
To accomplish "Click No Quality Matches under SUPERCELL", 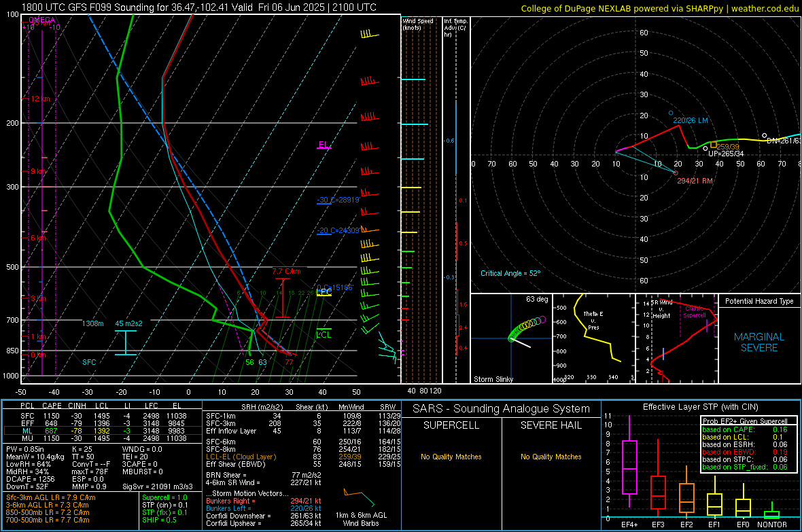I will coord(451,457).
